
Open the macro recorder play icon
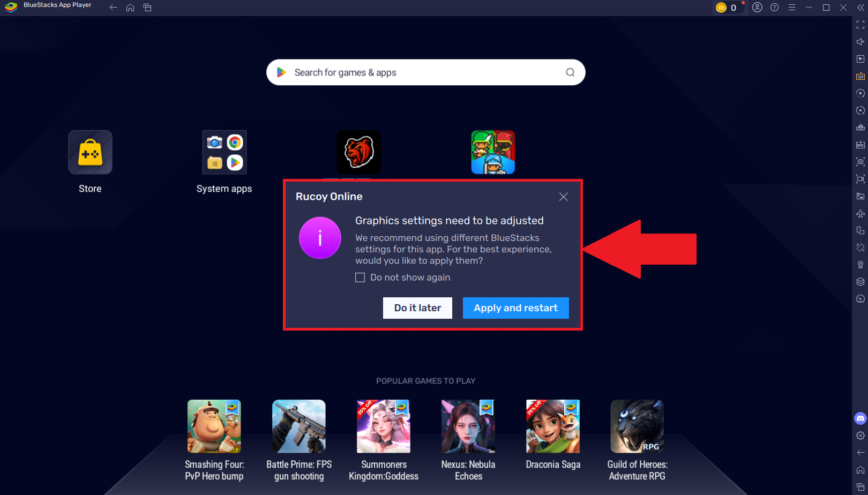pos(860,93)
